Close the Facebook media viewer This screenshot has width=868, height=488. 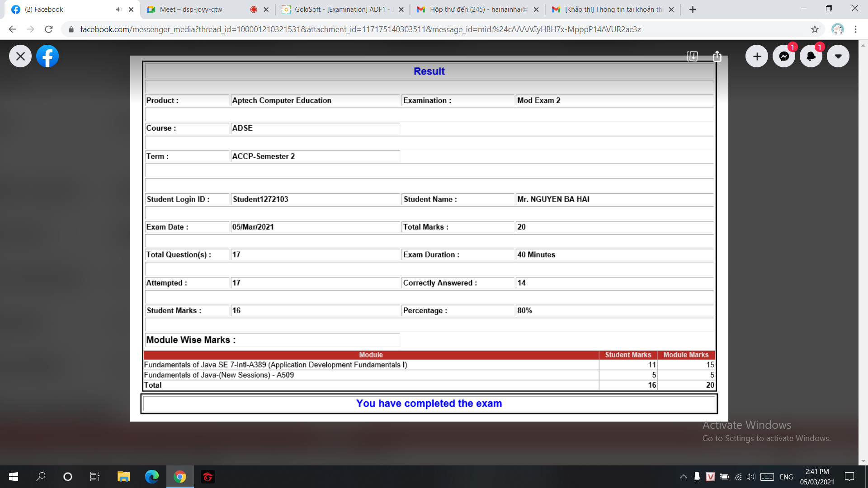tap(20, 56)
